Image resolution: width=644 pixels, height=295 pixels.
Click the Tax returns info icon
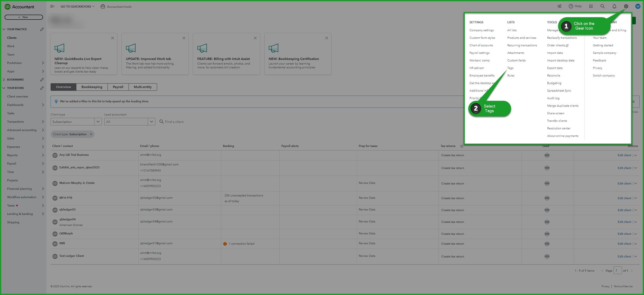coord(462,146)
